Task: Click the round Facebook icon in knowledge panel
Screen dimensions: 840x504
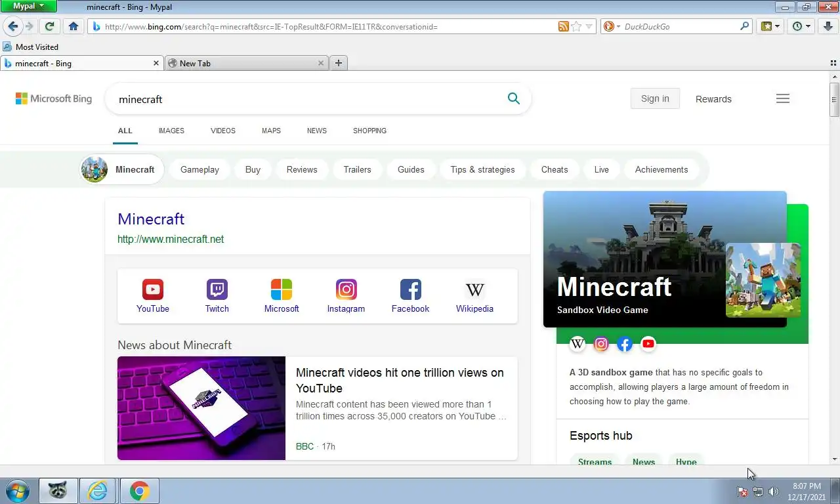Action: click(625, 343)
